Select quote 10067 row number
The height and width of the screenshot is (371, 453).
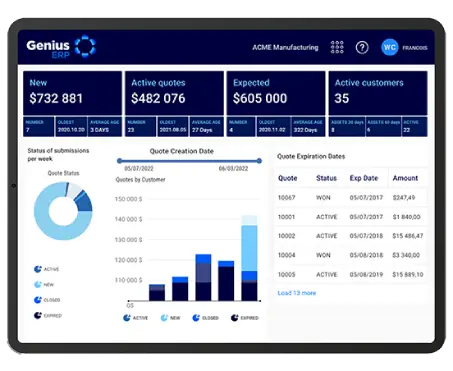click(x=287, y=197)
